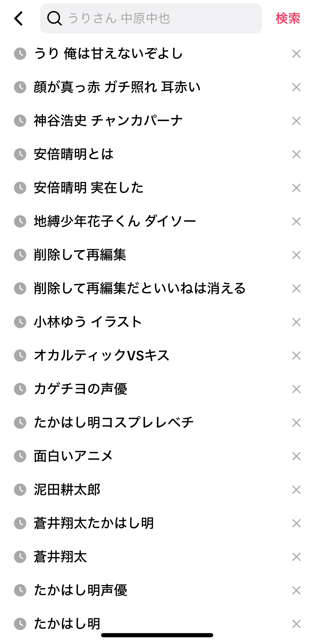Click the X next to 削除して再編集
Viewport: 314px width, 644px height.
[x=296, y=255]
